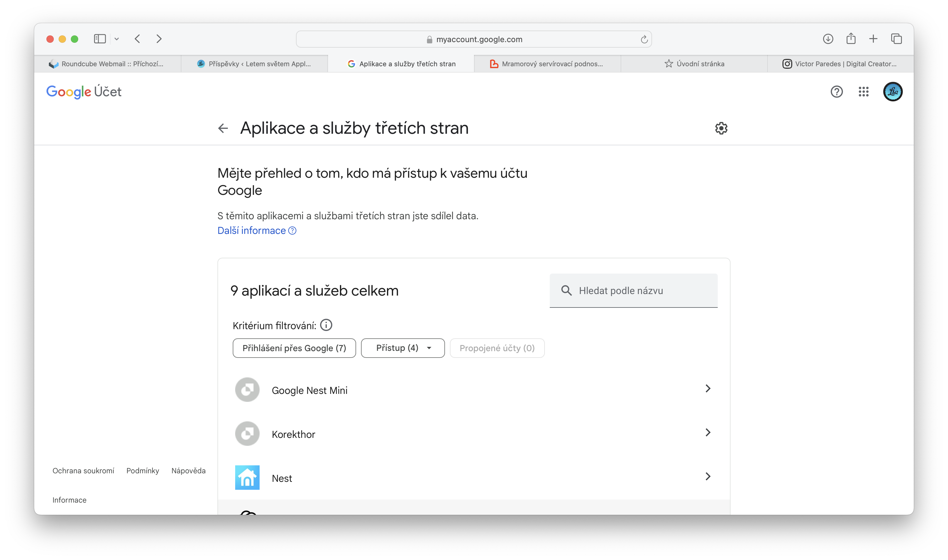
Task: Open the help question mark icon
Action: 837,92
